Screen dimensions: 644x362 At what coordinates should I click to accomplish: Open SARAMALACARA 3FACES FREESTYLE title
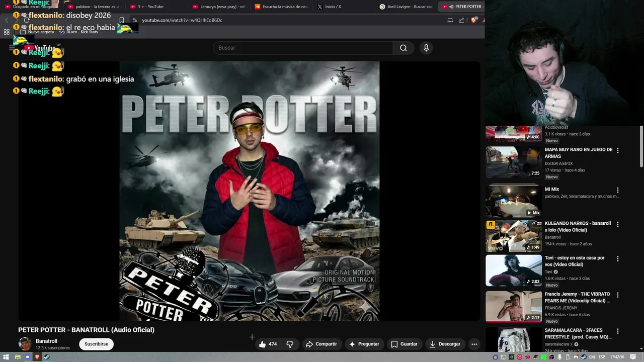click(x=578, y=333)
